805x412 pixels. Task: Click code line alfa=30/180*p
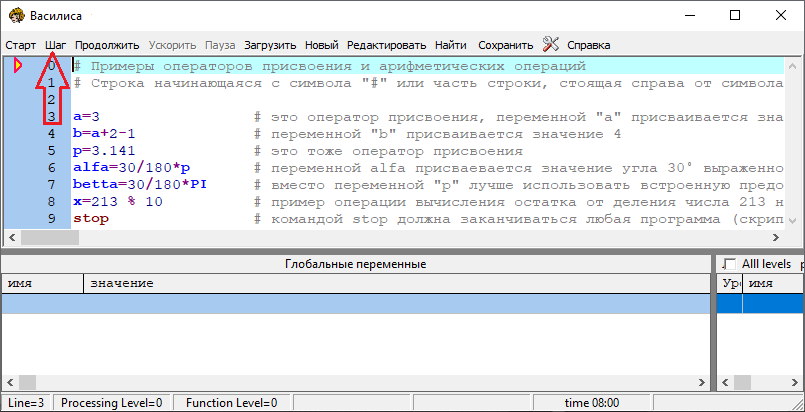131,168
